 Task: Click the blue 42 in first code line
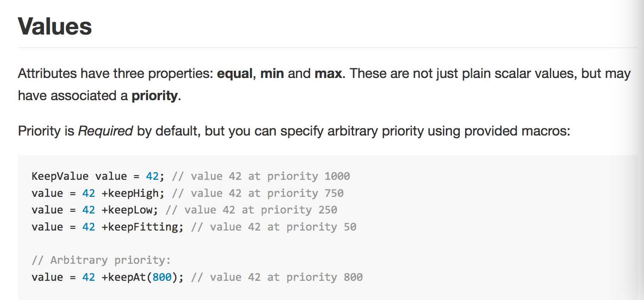point(152,176)
